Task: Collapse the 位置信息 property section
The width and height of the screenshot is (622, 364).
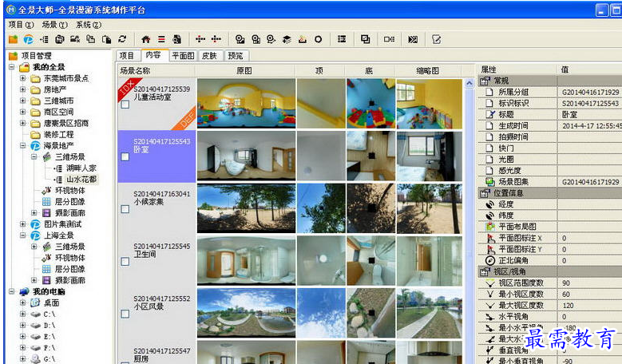Action: [485, 193]
